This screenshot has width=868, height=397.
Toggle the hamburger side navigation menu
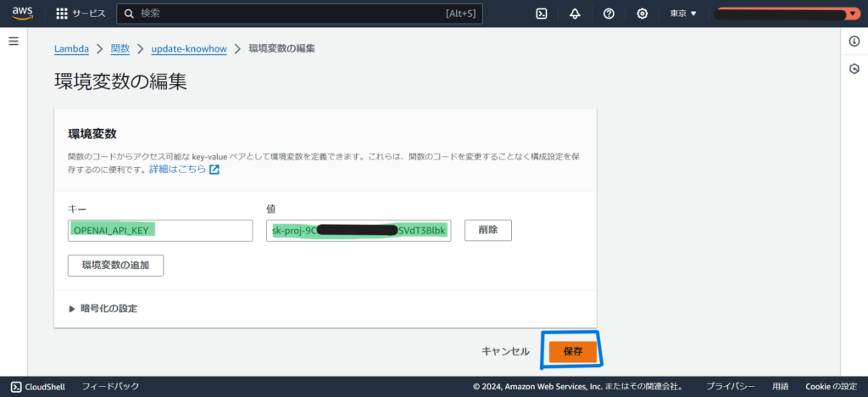pyautogui.click(x=14, y=42)
